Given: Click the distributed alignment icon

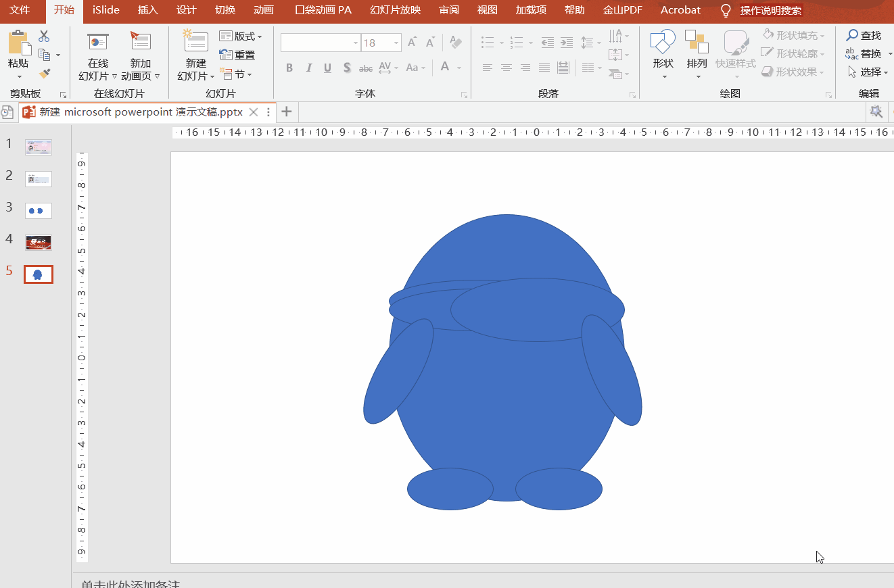Looking at the screenshot, I should tap(563, 68).
